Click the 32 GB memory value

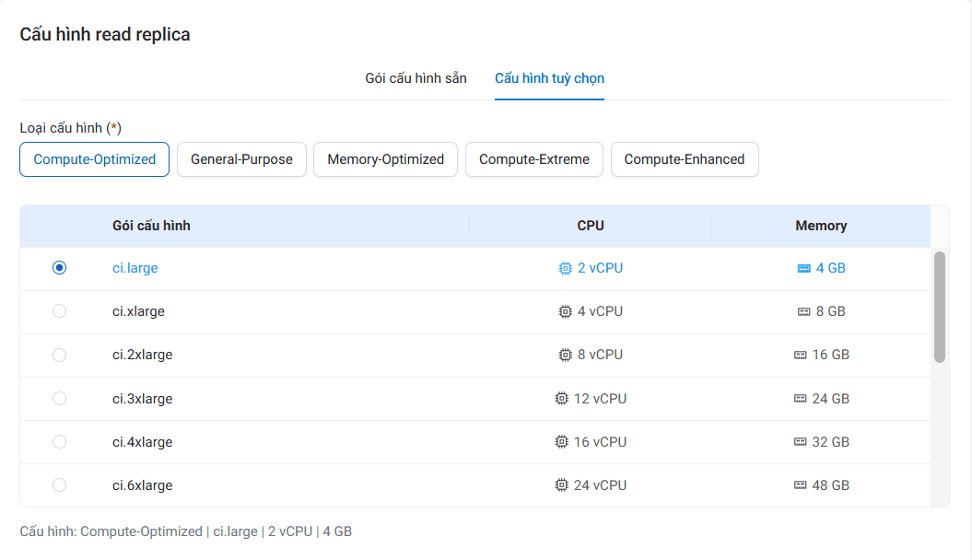pos(831,442)
